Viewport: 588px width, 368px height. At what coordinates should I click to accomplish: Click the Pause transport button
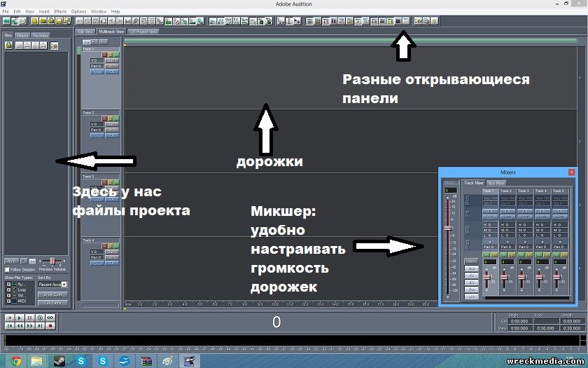pos(30,318)
